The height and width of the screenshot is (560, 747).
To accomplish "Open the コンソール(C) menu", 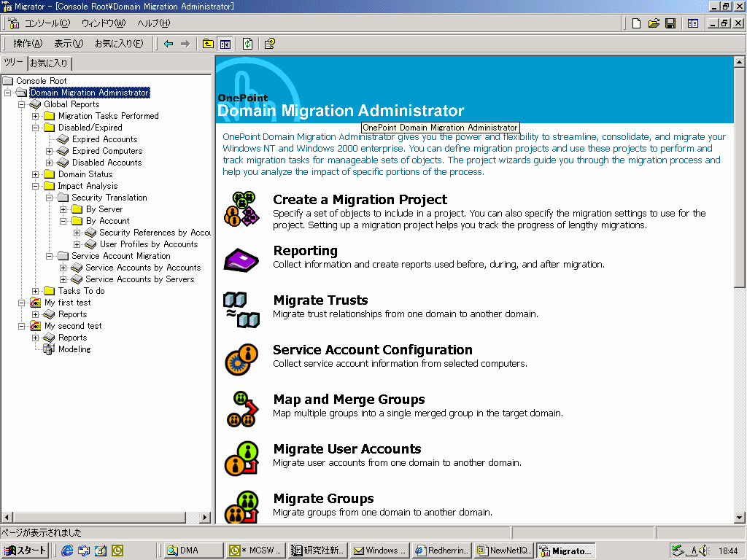I will pos(47,23).
